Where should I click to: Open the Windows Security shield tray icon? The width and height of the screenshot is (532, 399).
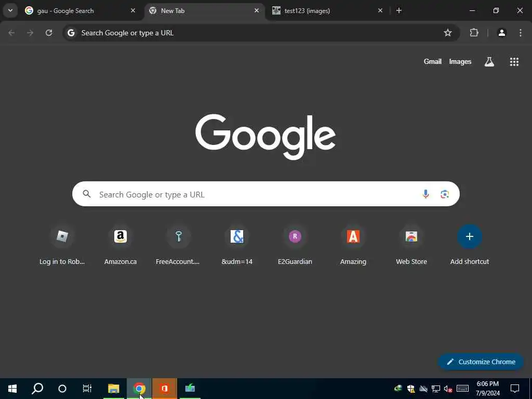pyautogui.click(x=411, y=389)
